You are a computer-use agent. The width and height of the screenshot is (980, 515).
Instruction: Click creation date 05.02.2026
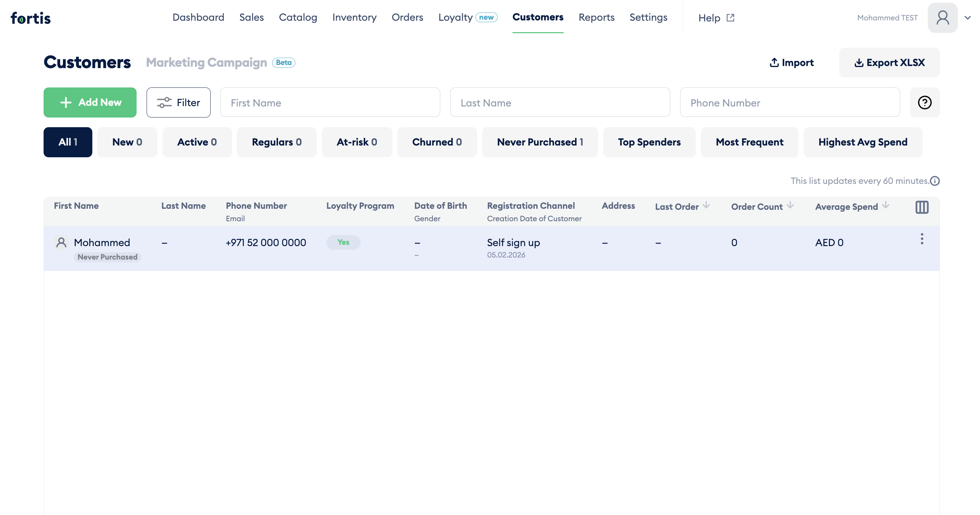click(x=506, y=254)
